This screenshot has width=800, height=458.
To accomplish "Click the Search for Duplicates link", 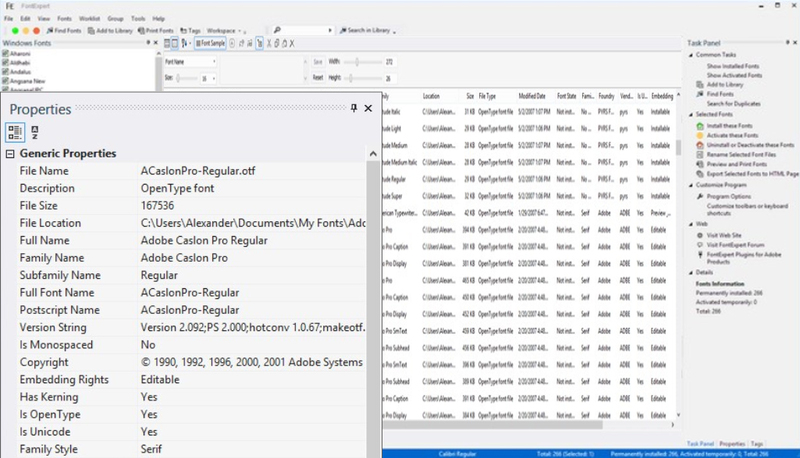I will click(x=735, y=105).
